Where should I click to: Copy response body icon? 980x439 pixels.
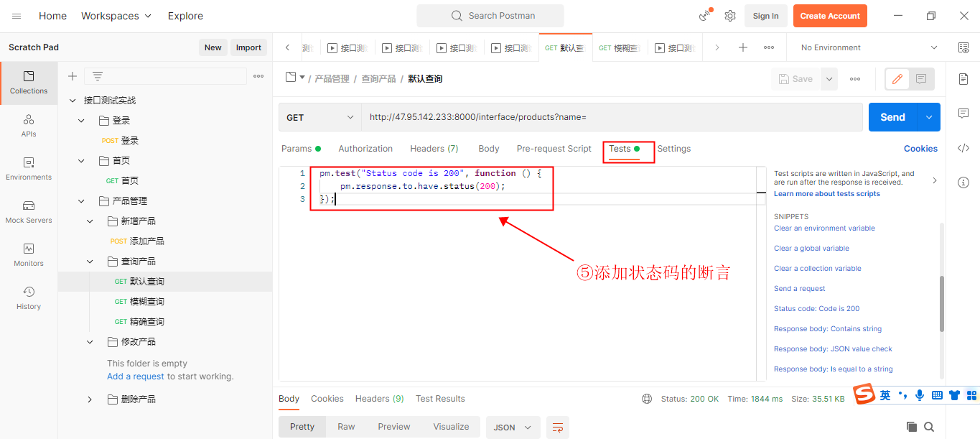(912, 427)
